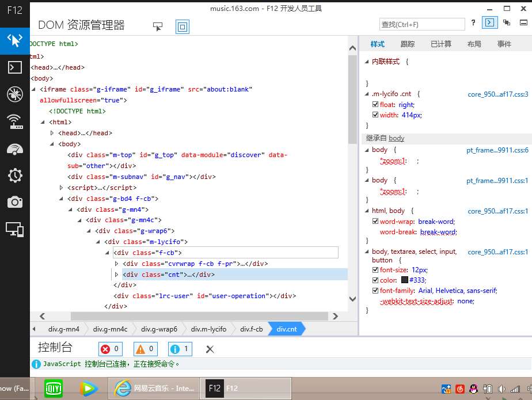The height and width of the screenshot is (400, 532).
Task: Switch to the 跟踪 trace tab
Action: pos(408,44)
